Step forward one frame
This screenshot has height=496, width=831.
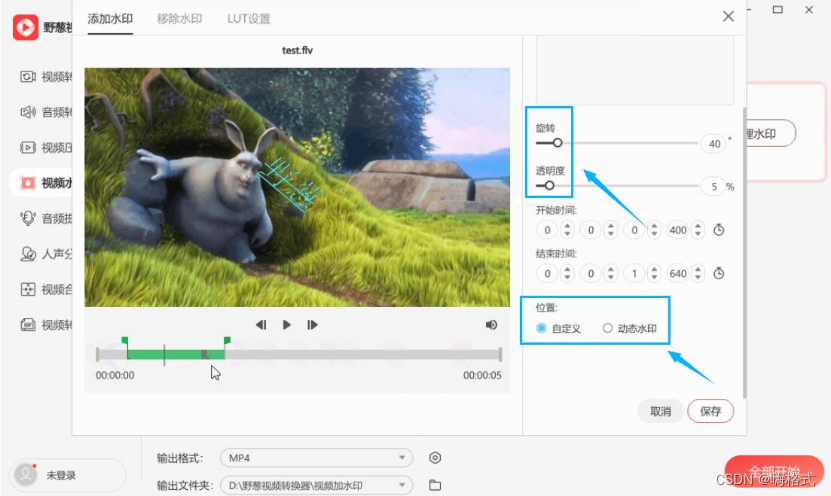(x=312, y=324)
